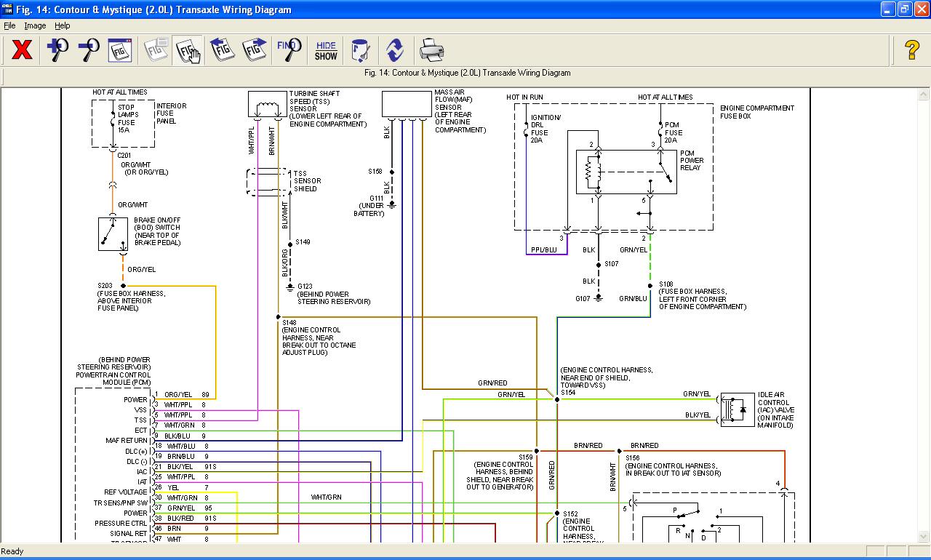Go to next figure with right arrow
Image resolution: width=931 pixels, height=560 pixels.
(255, 50)
